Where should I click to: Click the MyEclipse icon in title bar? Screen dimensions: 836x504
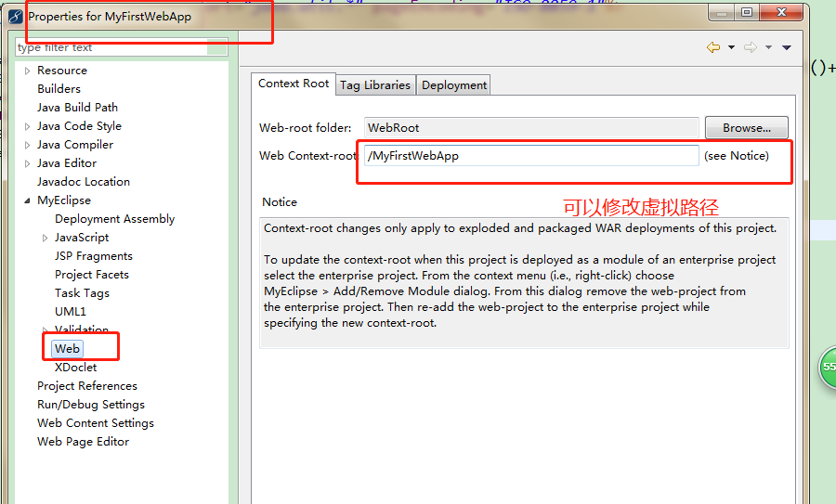pyautogui.click(x=15, y=17)
